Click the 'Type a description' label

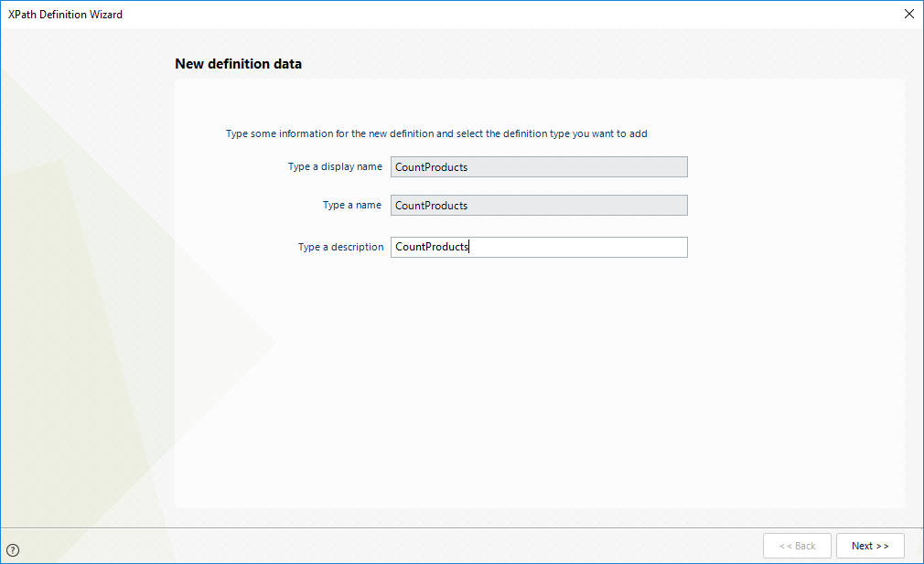tap(340, 248)
